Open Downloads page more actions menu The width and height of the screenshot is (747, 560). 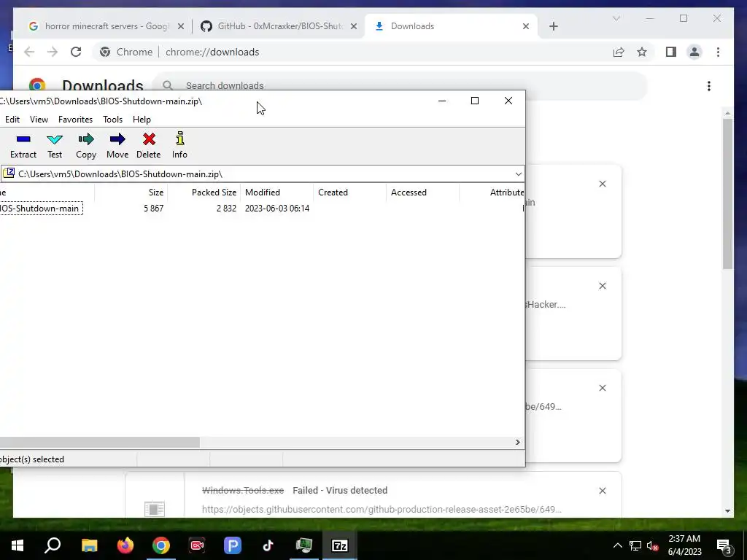[x=709, y=86]
